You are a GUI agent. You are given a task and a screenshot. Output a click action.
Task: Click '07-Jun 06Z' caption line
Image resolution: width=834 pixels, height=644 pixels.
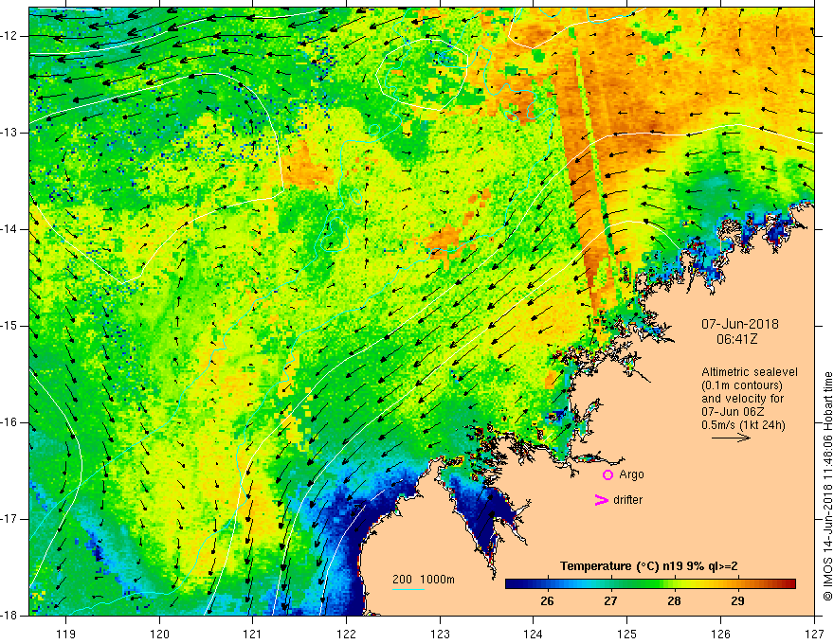[733, 412]
